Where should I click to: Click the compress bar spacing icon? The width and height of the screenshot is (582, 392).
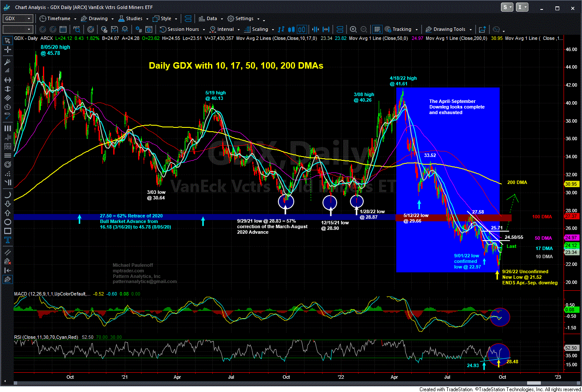pyautogui.click(x=315, y=29)
